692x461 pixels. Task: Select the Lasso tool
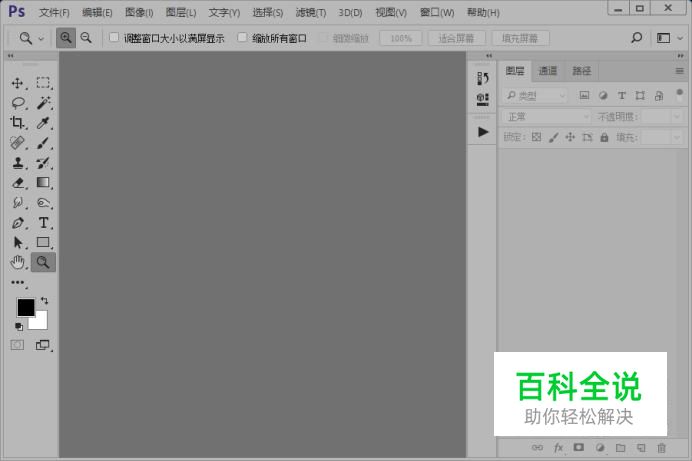18,103
